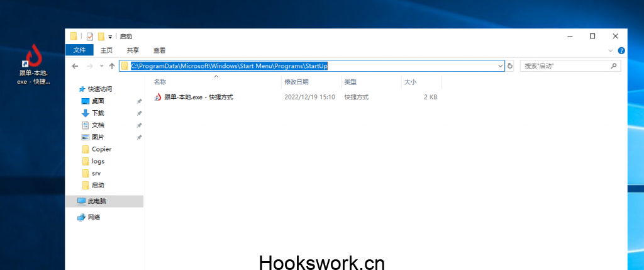Open the recent locations dropdown arrow

click(101, 66)
